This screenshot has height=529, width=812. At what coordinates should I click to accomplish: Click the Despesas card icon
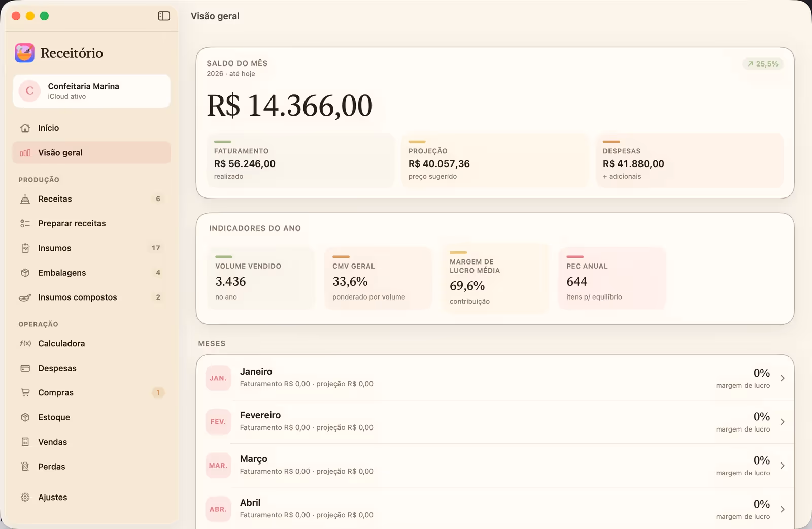coord(25,368)
